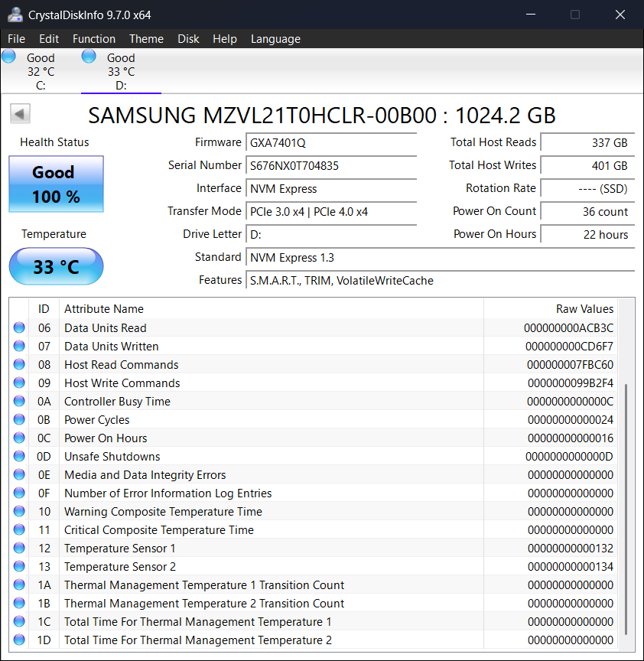Open the Function menu
The image size is (644, 661).
point(94,39)
